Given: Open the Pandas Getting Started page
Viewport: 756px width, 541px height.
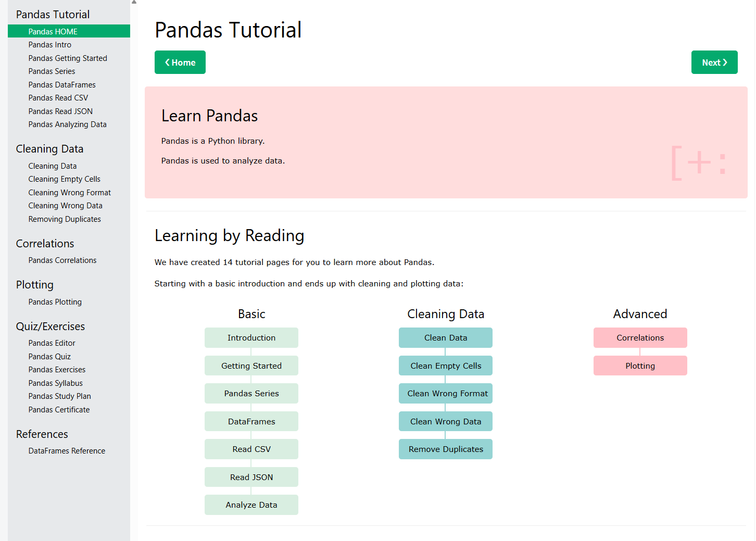Looking at the screenshot, I should click(x=68, y=58).
